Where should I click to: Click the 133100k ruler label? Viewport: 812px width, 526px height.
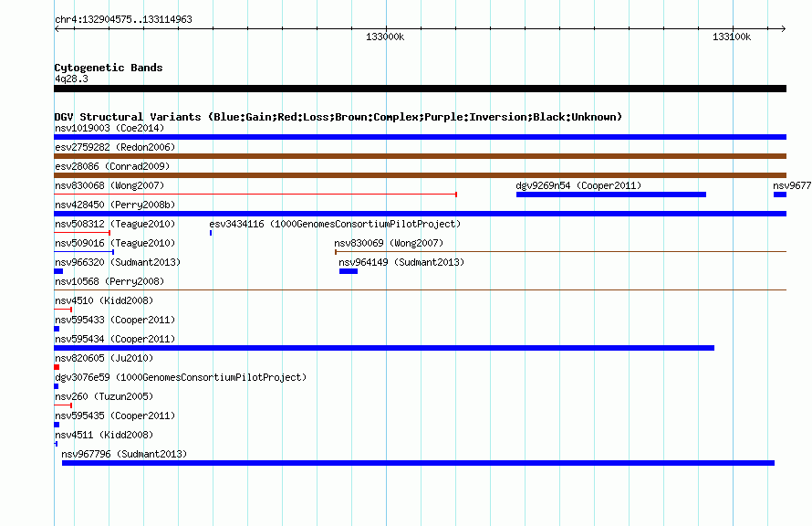tap(731, 37)
